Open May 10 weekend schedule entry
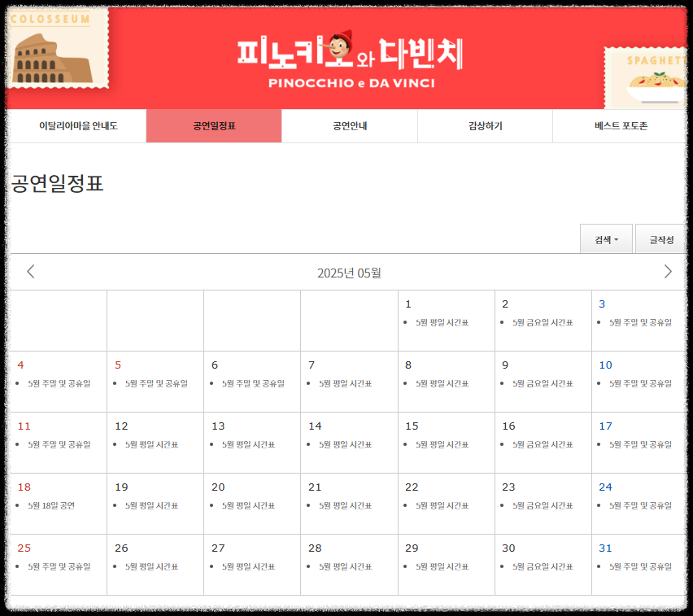Image resolution: width=693 pixels, height=616 pixels. pos(640,383)
